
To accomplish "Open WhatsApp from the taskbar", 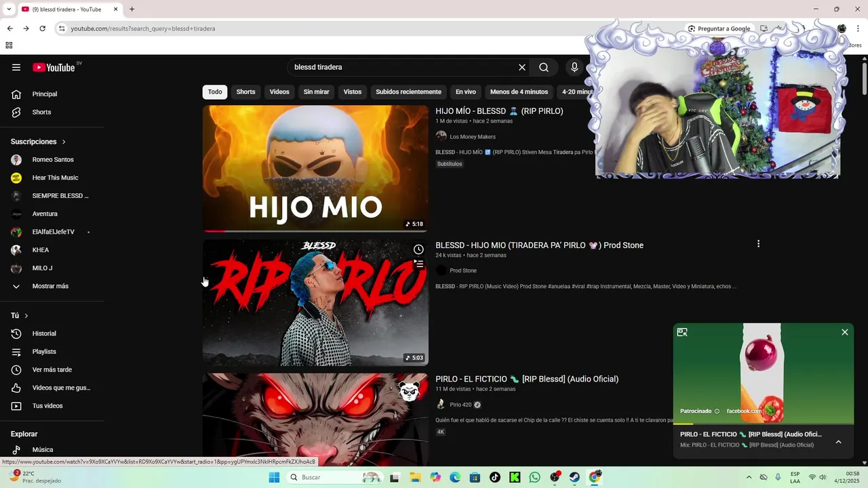I will coord(535,477).
